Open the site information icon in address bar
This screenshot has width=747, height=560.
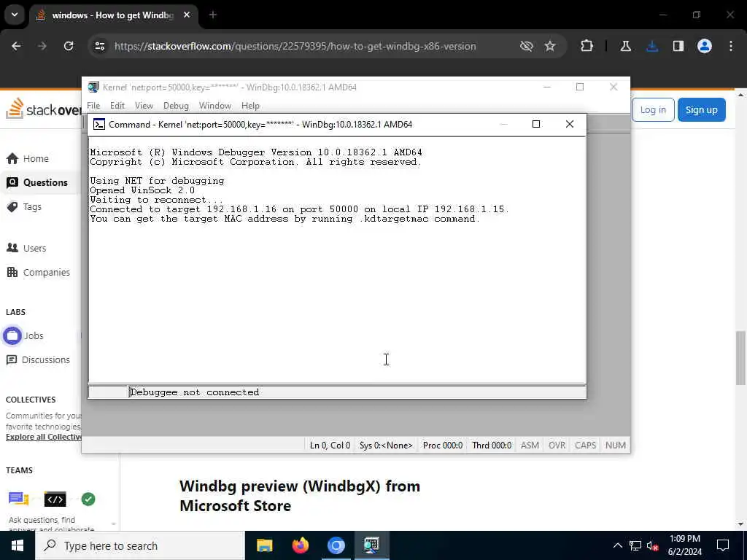click(x=99, y=46)
